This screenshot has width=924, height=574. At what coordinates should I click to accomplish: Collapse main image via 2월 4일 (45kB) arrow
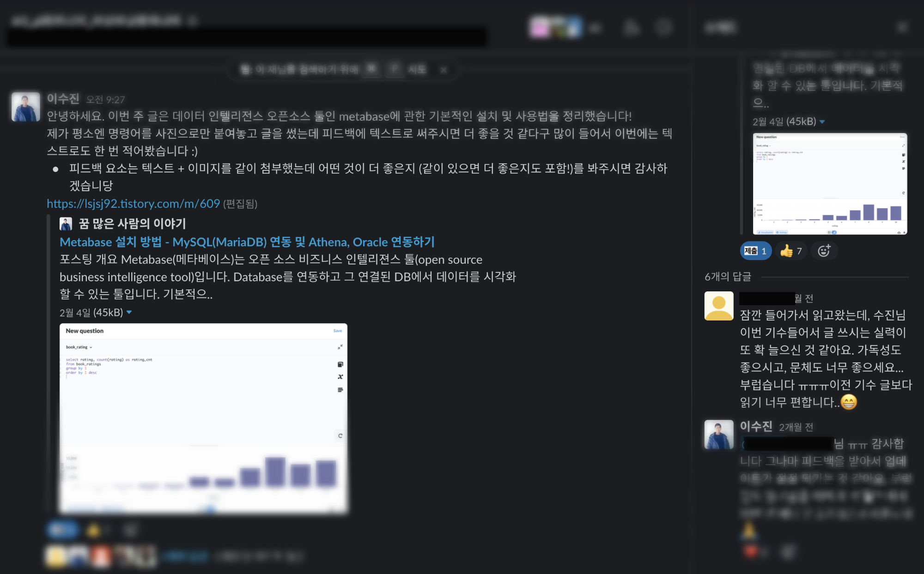tap(129, 313)
